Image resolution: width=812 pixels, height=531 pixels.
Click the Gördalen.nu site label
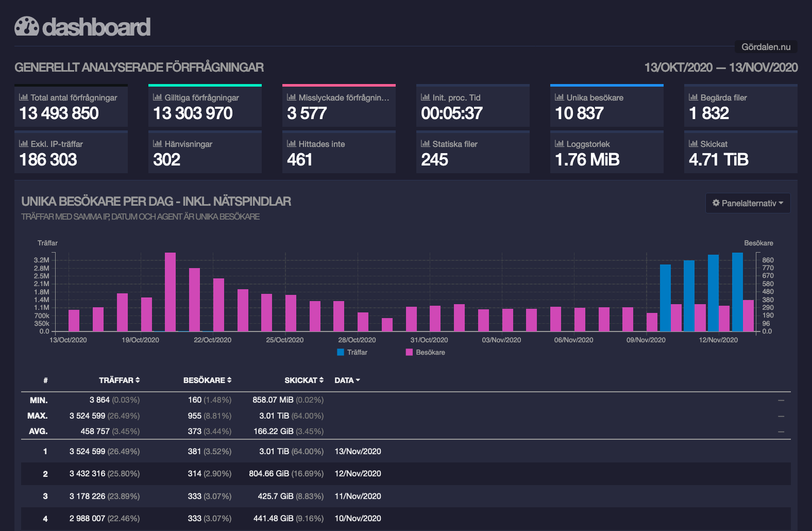click(766, 47)
